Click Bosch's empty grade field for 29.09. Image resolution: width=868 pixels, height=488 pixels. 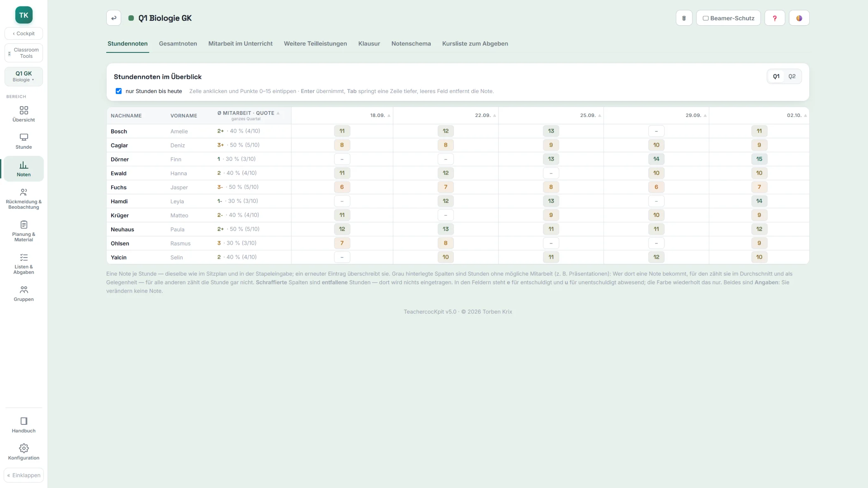tap(656, 131)
